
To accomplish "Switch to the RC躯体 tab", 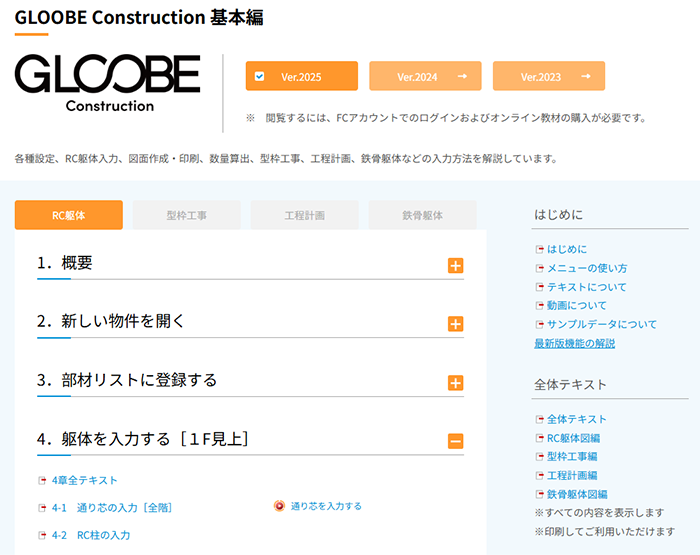I will point(69,215).
